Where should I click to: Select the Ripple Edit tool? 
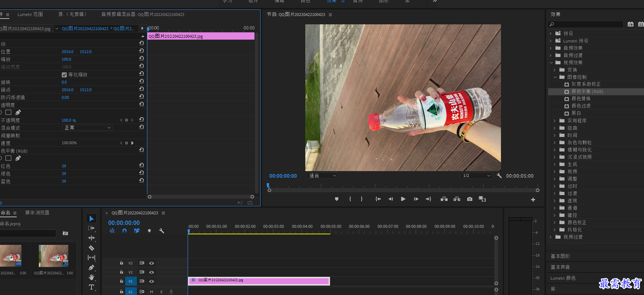(x=91, y=238)
